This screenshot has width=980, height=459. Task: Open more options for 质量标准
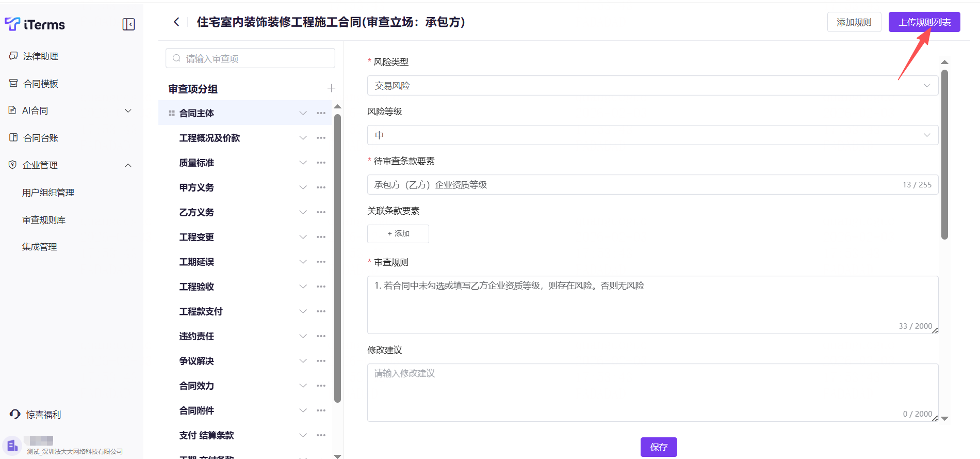click(x=321, y=163)
